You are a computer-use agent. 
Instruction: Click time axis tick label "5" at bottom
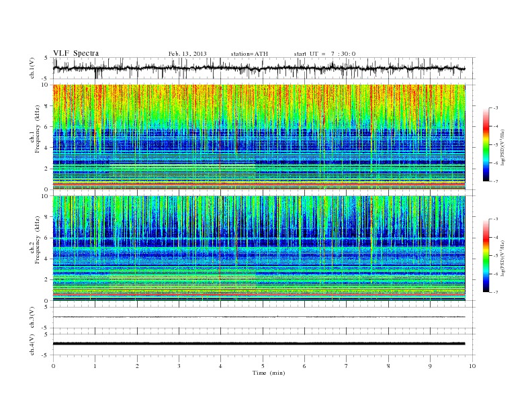263,366
